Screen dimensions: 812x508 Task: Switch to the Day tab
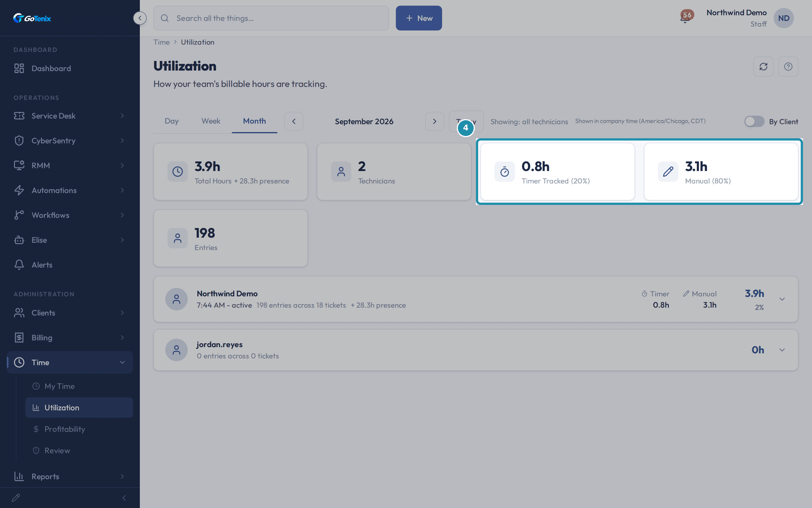[171, 121]
